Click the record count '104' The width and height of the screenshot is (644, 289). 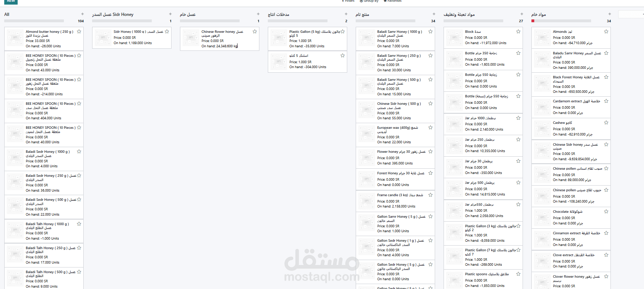click(81, 21)
